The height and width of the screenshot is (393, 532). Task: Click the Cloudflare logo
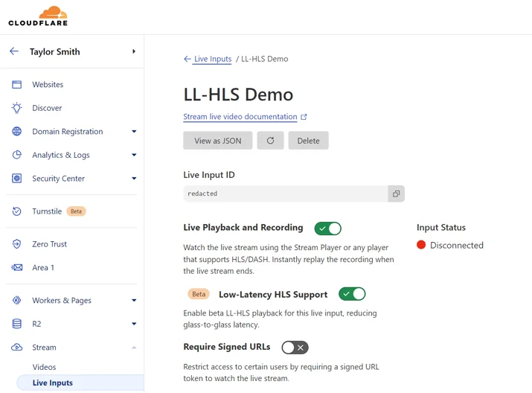pyautogui.click(x=38, y=16)
